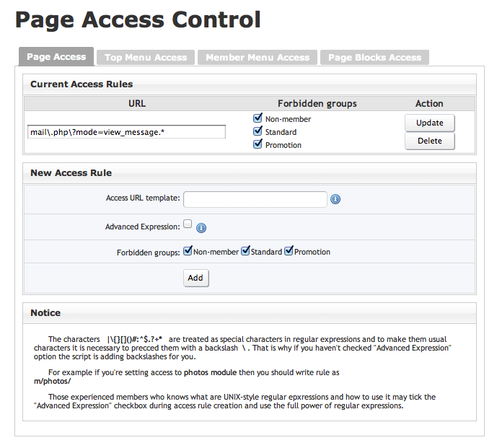This screenshot has height=448, width=497.
Task: Uncheck Promotion in Current Access Rules
Action: [258, 144]
